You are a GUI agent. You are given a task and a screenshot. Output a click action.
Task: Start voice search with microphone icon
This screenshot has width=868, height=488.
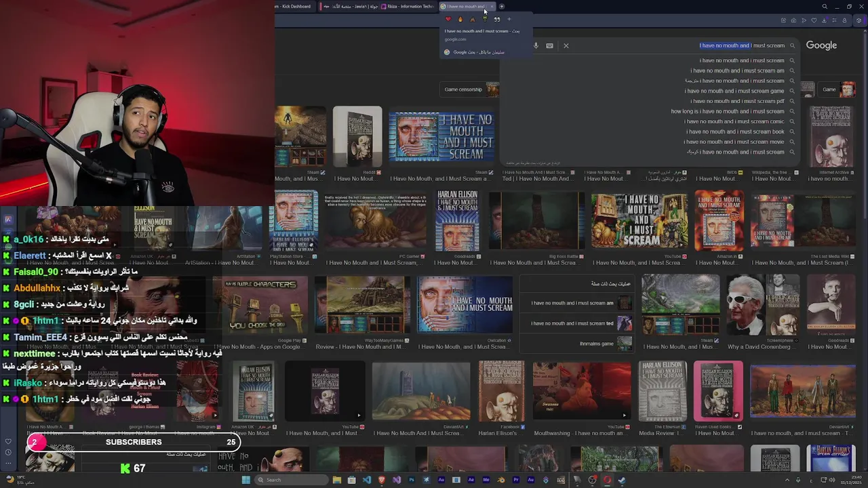pos(536,46)
